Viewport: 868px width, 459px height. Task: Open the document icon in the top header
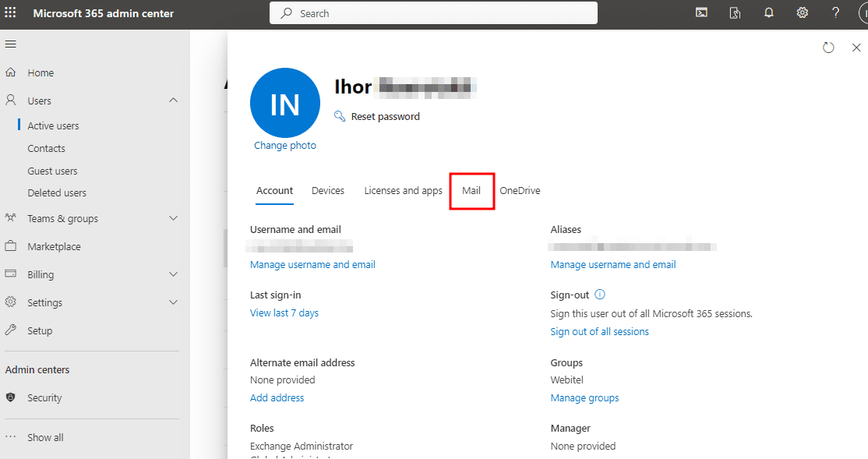coord(735,12)
